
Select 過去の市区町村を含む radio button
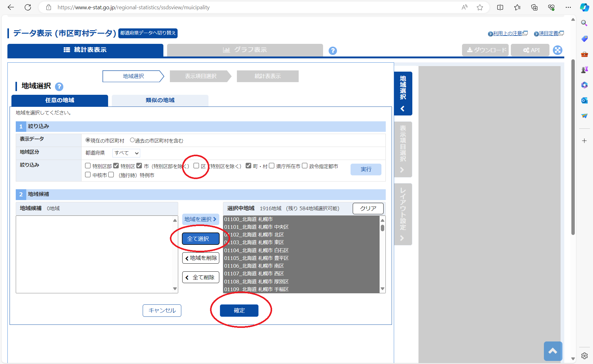pos(132,140)
